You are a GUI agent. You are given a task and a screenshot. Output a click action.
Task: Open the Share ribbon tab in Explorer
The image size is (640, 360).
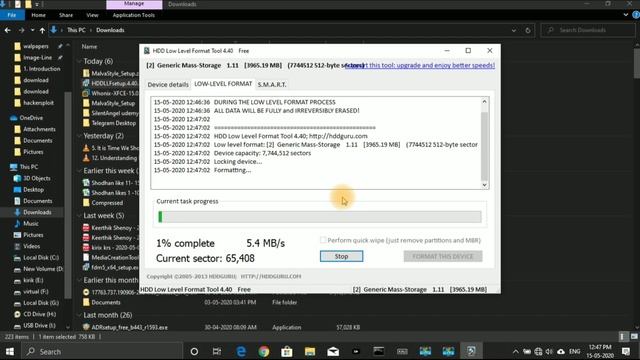click(x=66, y=15)
